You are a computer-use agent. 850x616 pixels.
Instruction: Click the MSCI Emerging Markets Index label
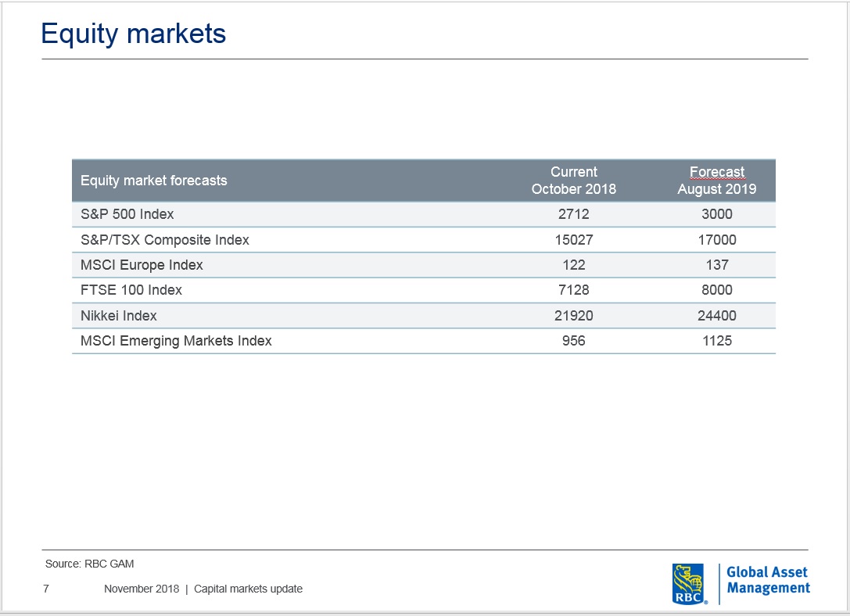point(176,341)
